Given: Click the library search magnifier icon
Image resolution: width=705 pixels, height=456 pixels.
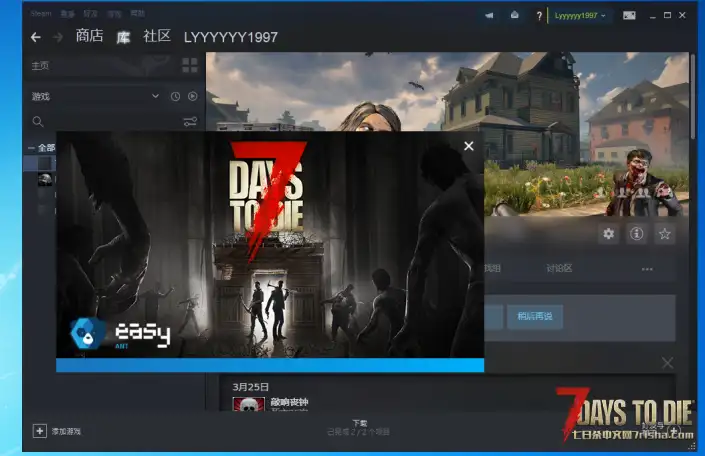Looking at the screenshot, I should (38, 122).
